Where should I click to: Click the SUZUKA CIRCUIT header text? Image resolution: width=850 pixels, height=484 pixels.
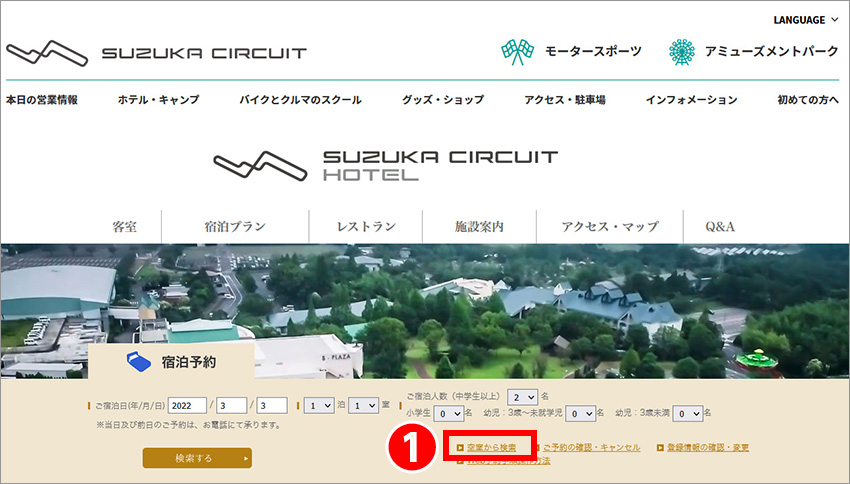point(204,53)
